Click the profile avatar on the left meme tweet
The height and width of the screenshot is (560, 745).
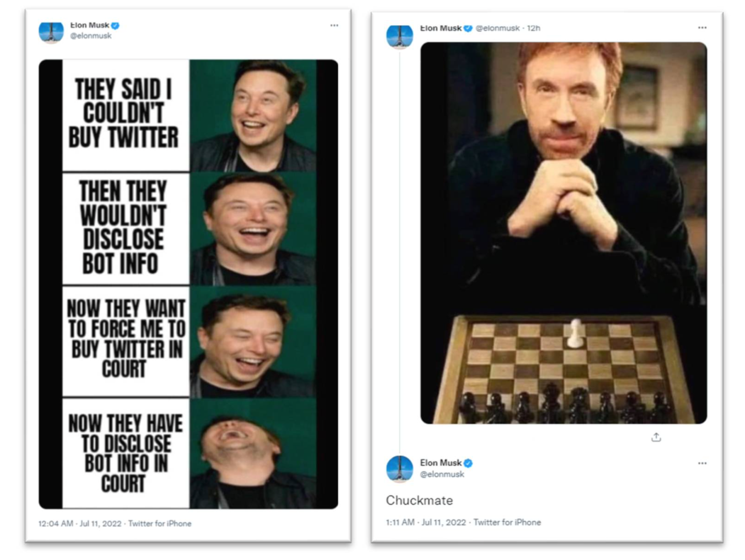tap(51, 32)
